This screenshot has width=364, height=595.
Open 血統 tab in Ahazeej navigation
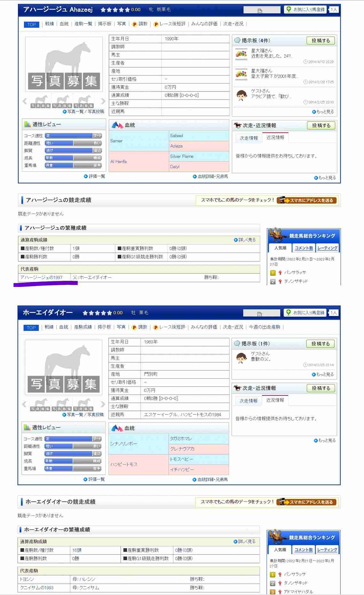click(x=64, y=24)
